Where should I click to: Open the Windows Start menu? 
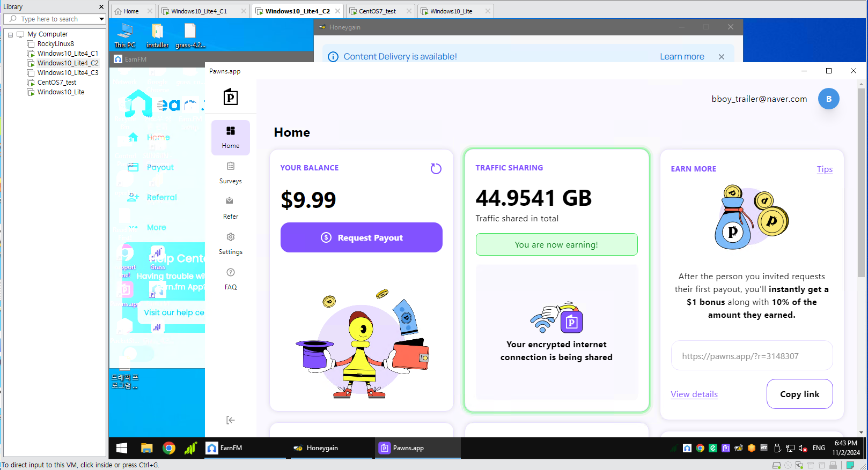(x=122, y=448)
